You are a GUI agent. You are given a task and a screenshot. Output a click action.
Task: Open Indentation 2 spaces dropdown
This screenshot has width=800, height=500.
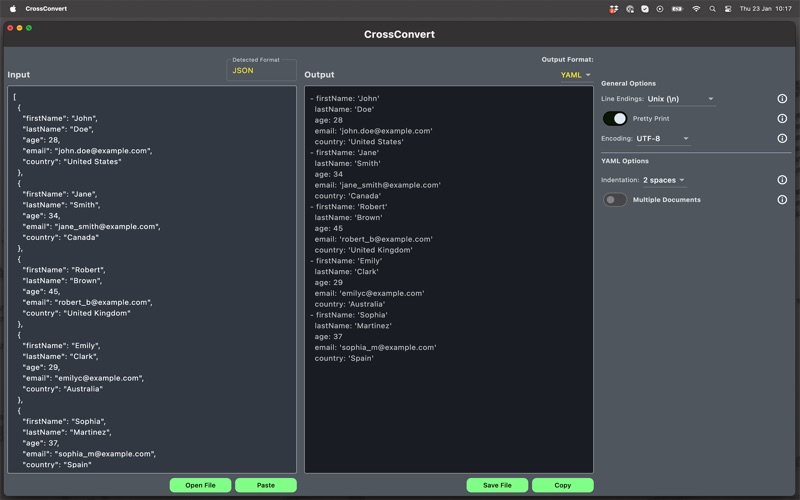coord(664,180)
